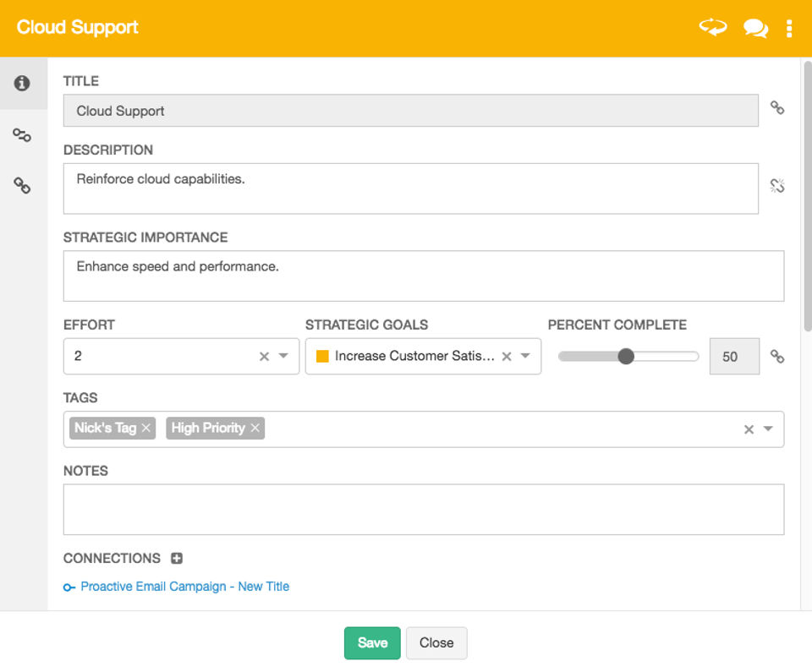Open Proactive Email Campaign - New Title link
Screen dimensions: 812x672
tap(184, 587)
